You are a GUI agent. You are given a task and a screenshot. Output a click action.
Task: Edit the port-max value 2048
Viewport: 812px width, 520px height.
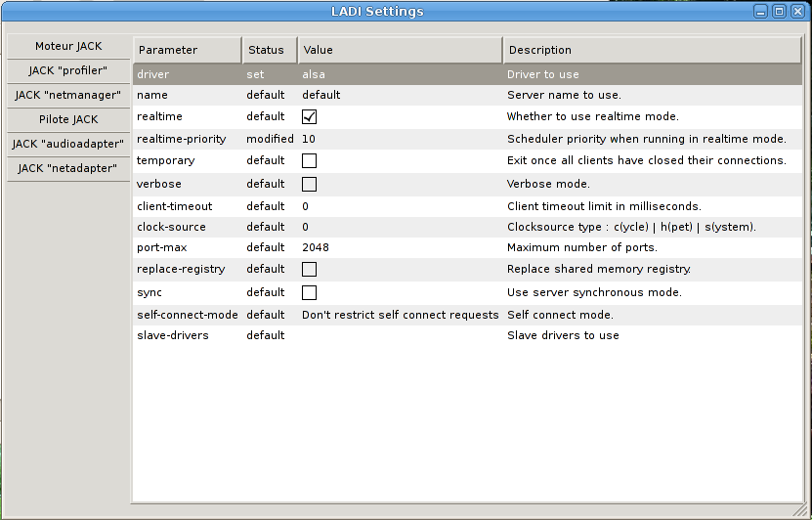click(400, 247)
